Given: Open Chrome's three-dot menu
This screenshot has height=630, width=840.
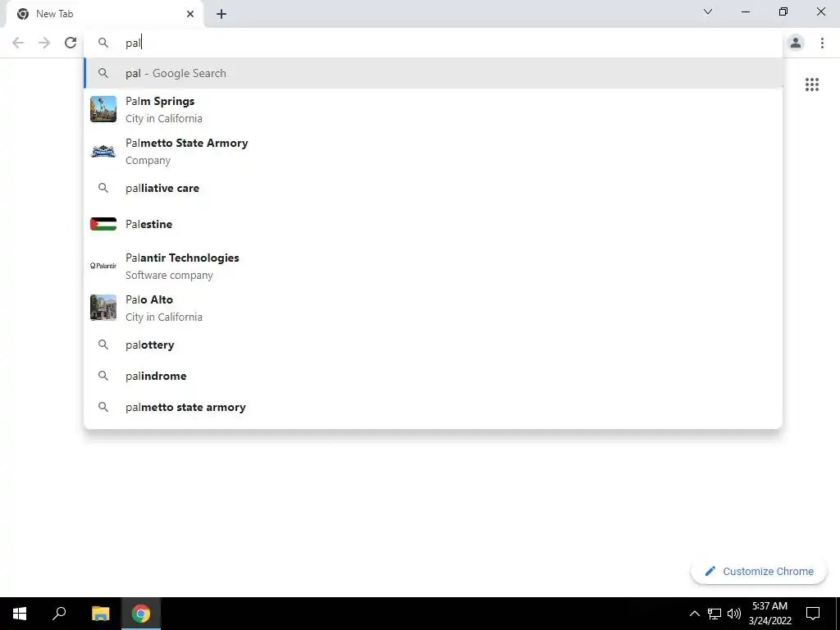Looking at the screenshot, I should pos(822,43).
